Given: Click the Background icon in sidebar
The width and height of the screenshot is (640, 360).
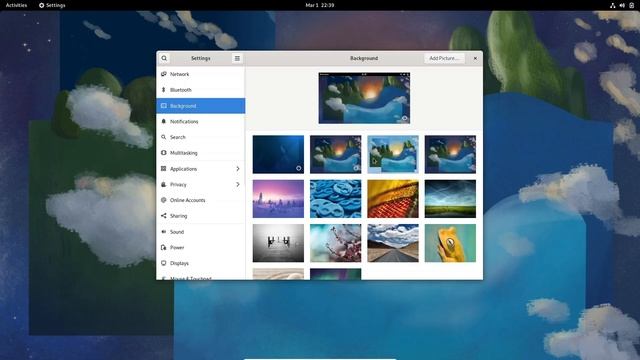Looking at the screenshot, I should [164, 106].
